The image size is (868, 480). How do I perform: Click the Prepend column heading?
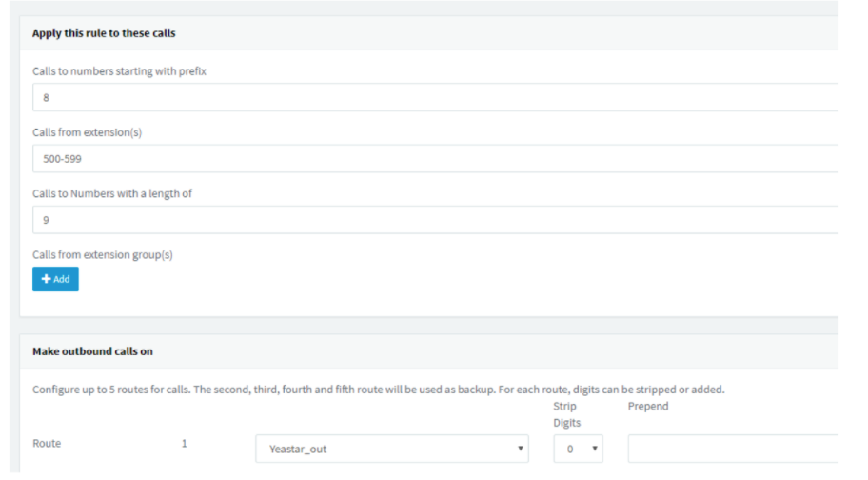click(648, 406)
